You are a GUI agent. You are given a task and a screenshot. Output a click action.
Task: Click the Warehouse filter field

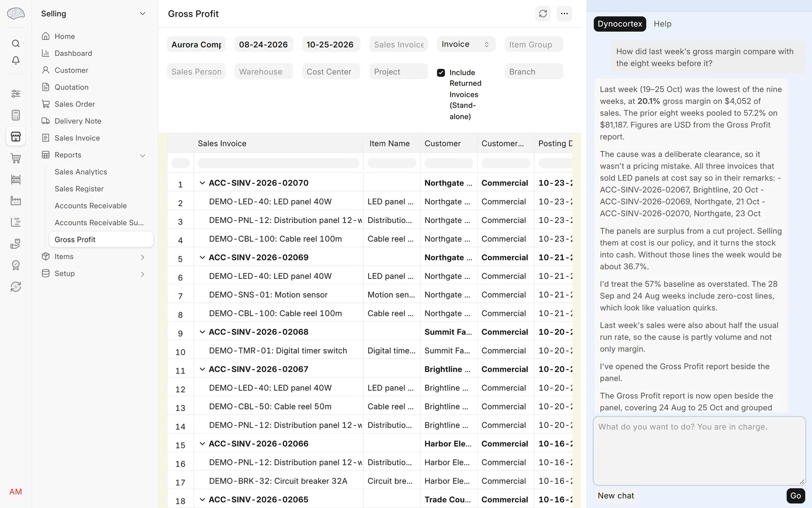click(263, 72)
